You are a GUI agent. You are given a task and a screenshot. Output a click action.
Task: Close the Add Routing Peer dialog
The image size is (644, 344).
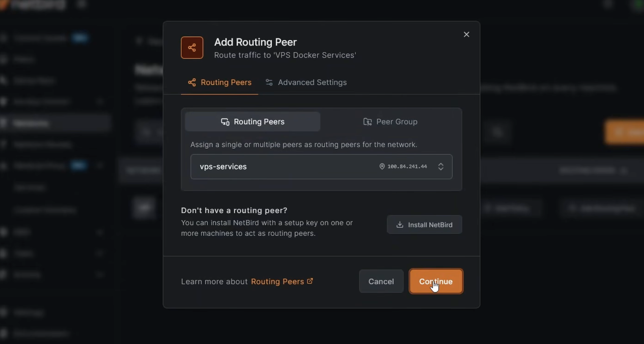point(466,35)
